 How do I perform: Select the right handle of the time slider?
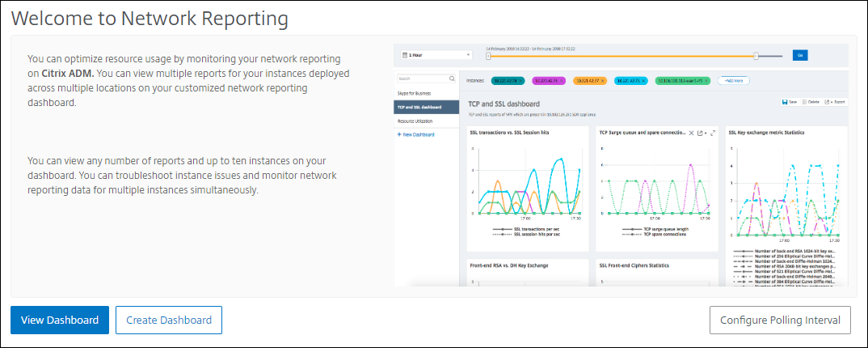[x=756, y=55]
